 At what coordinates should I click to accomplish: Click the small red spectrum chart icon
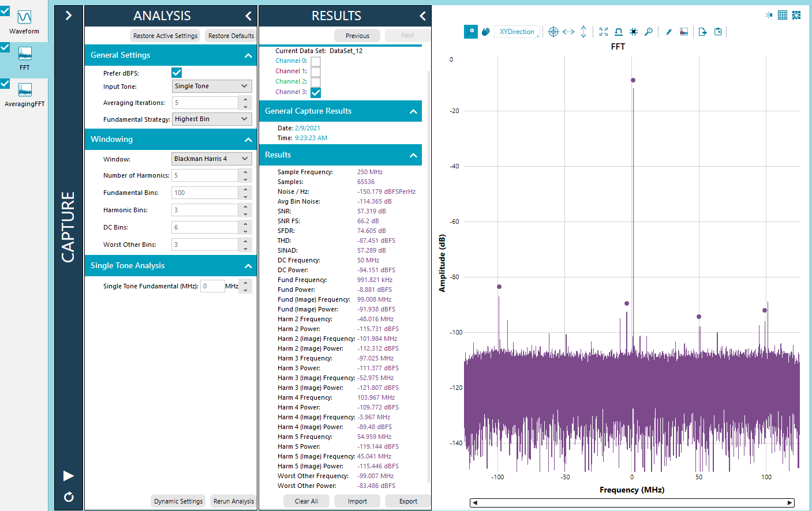(x=684, y=32)
